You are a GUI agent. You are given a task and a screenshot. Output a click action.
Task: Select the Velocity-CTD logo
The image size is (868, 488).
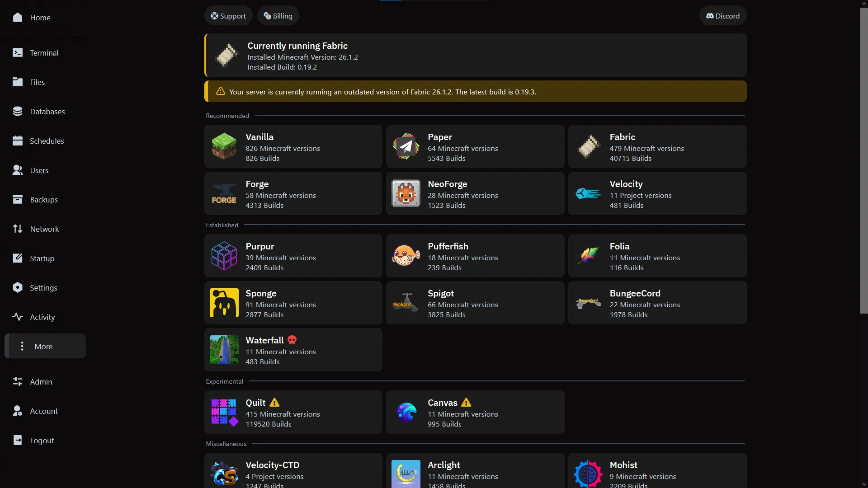tap(224, 474)
